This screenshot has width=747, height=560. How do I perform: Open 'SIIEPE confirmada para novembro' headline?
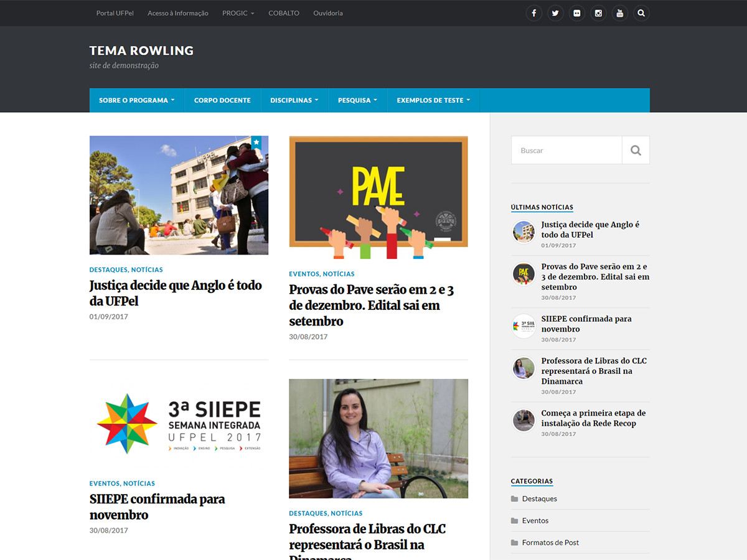pyautogui.click(x=157, y=506)
